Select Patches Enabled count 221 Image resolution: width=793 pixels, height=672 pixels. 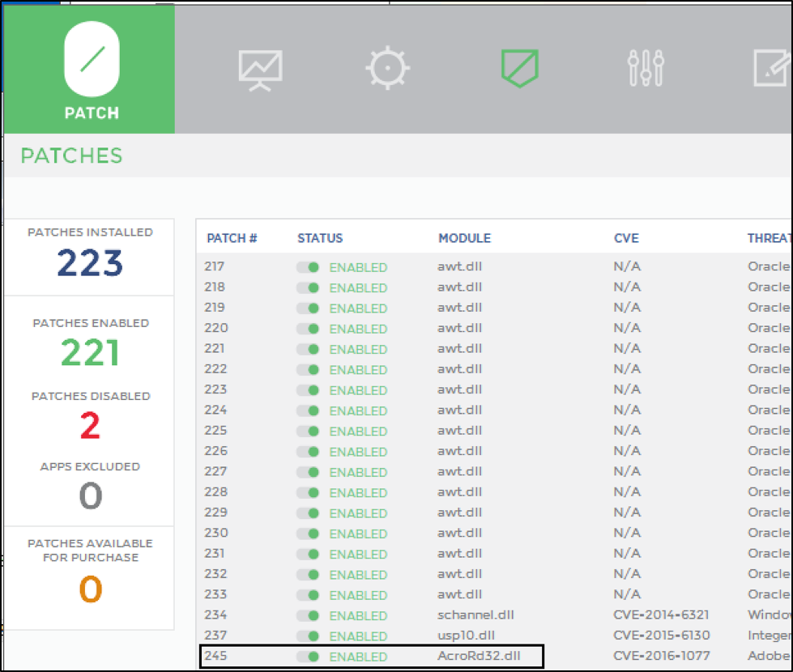pyautogui.click(x=90, y=353)
